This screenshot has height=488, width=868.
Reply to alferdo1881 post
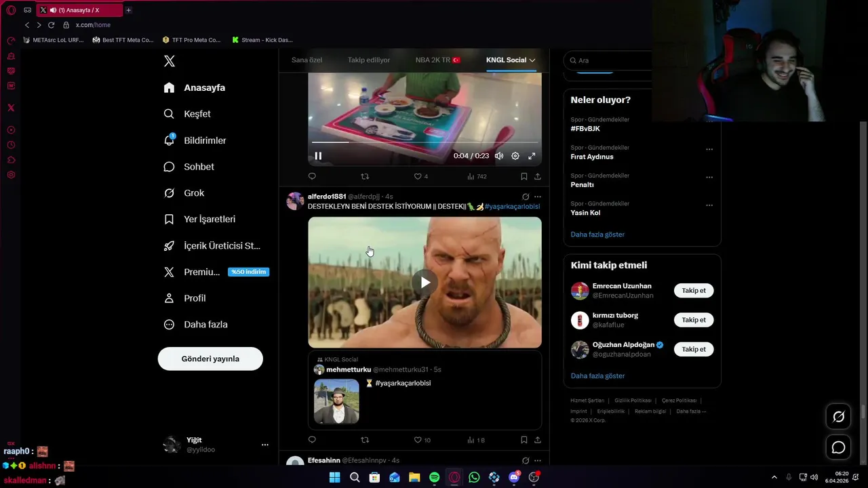pos(312,440)
